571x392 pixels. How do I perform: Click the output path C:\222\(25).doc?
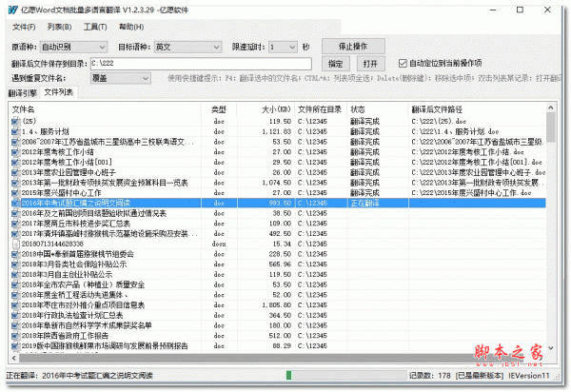click(439, 121)
